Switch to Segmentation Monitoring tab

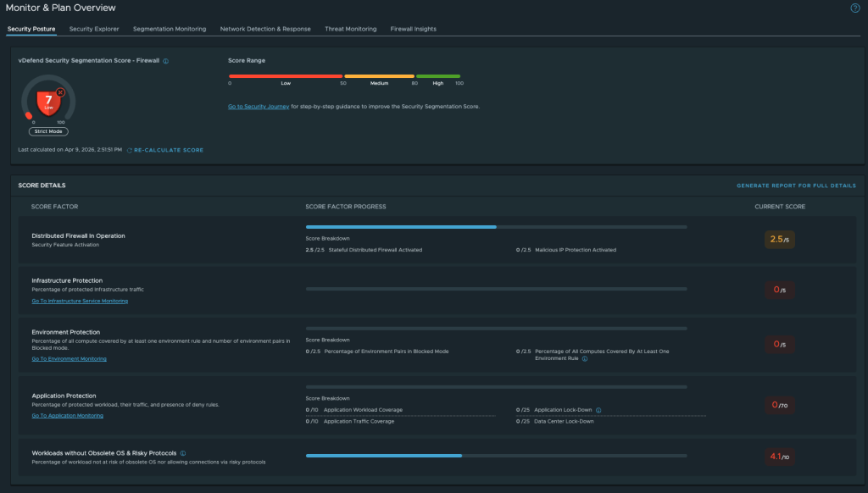170,29
